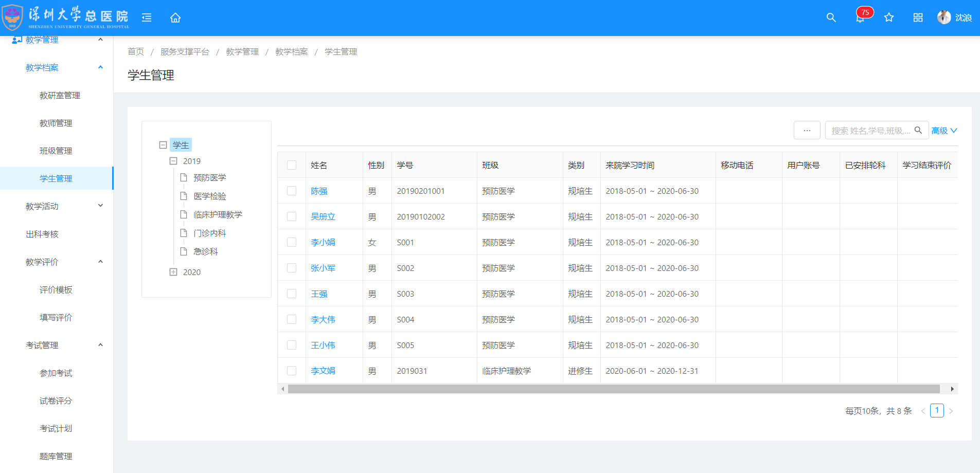Open 题库管理 in the sidebar
This screenshot has height=473, width=980.
pos(56,456)
